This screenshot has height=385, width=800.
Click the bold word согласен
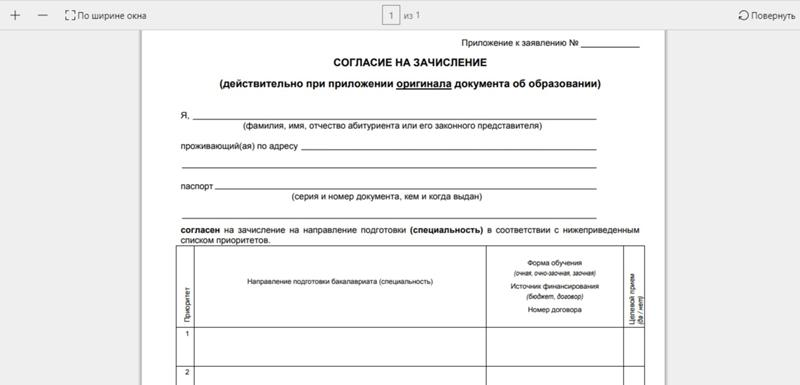(200, 230)
